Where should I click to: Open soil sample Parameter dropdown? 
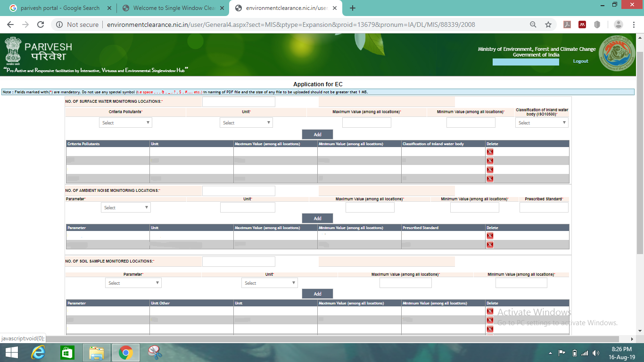133,283
